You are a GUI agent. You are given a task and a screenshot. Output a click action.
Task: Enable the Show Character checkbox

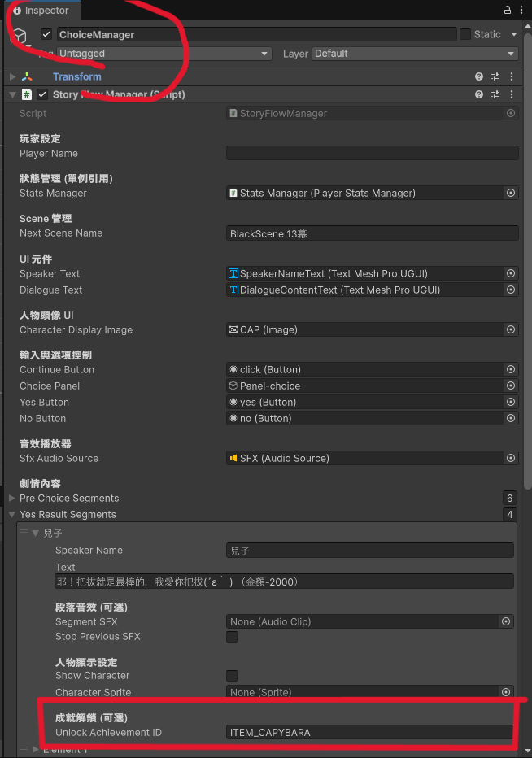pyautogui.click(x=232, y=676)
